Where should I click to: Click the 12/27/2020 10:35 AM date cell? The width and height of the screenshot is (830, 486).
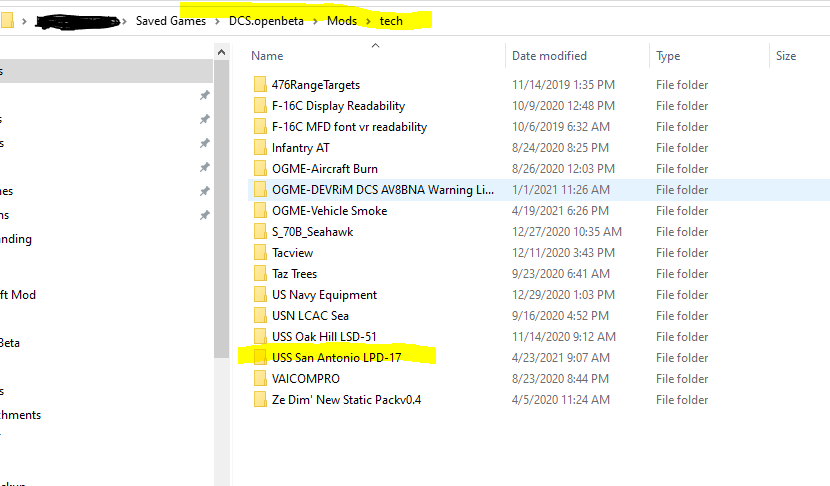coord(566,232)
